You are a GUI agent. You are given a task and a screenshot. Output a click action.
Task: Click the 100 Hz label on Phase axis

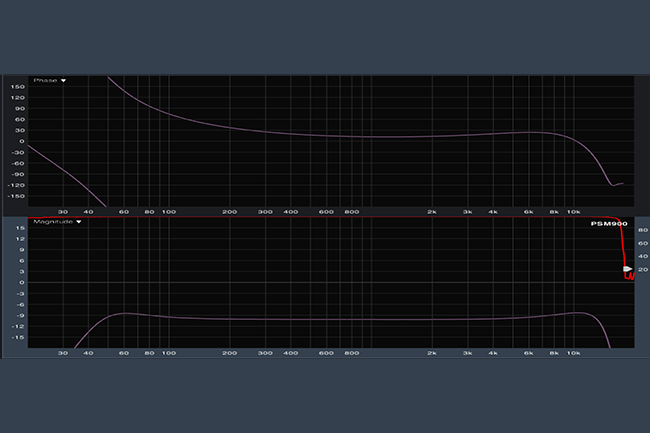click(169, 212)
